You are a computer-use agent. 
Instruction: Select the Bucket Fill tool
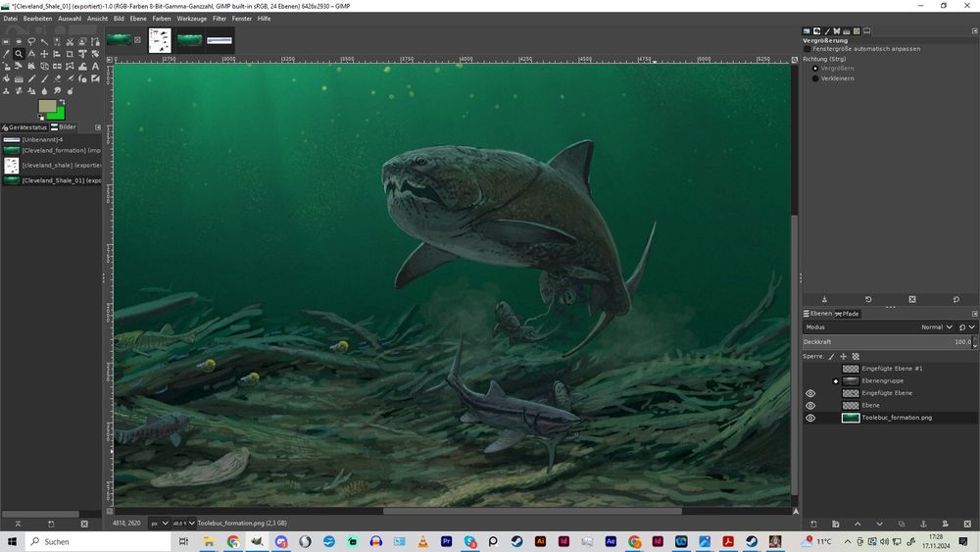[x=6, y=78]
